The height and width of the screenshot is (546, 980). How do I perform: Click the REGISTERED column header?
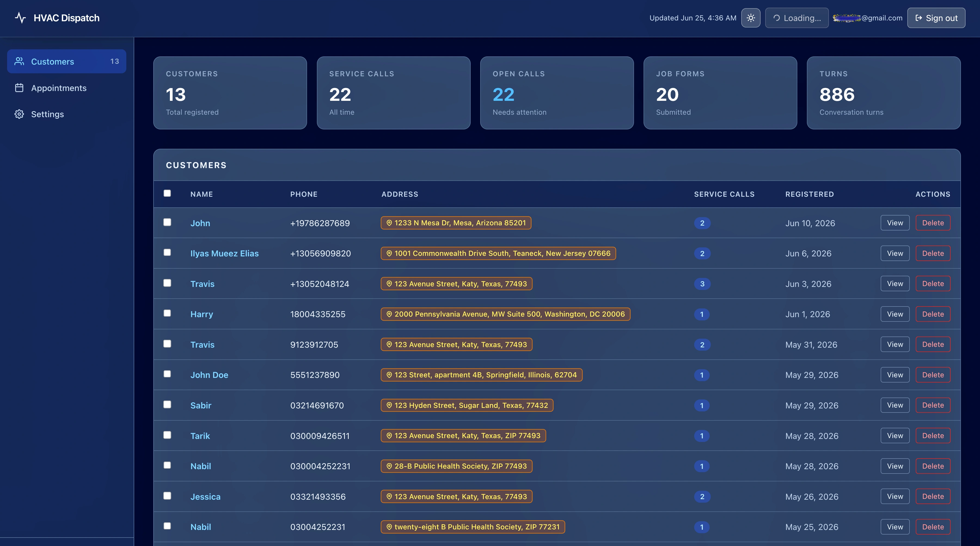(x=810, y=194)
